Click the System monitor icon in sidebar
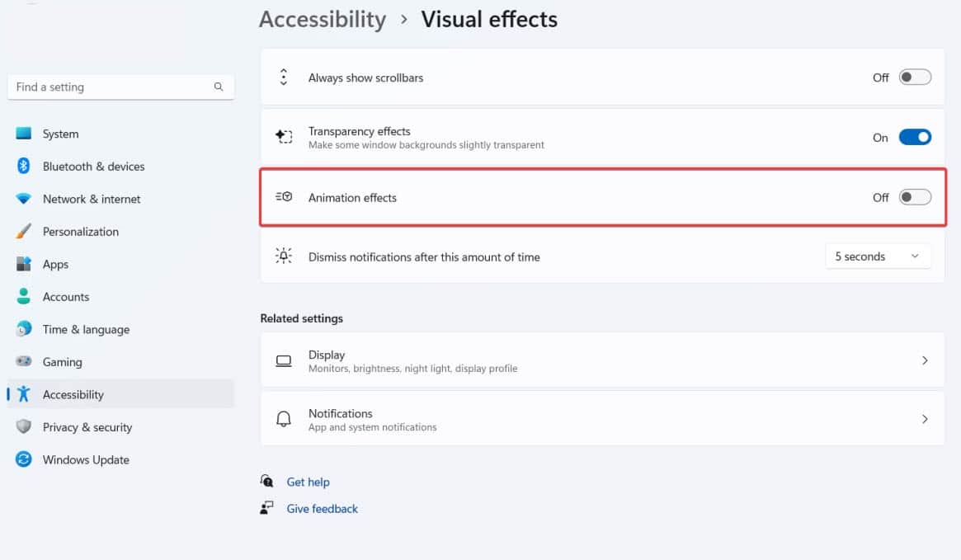 click(23, 134)
